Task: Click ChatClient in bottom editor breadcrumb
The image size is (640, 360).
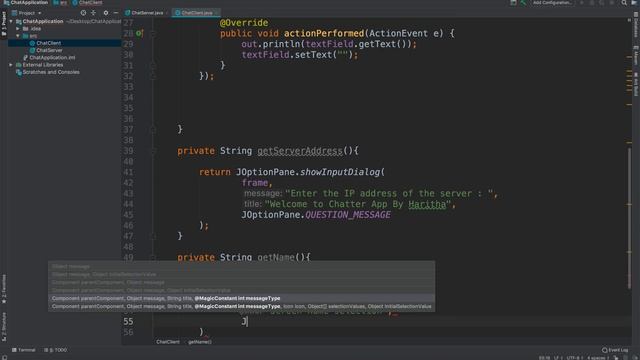Action: coord(168,342)
